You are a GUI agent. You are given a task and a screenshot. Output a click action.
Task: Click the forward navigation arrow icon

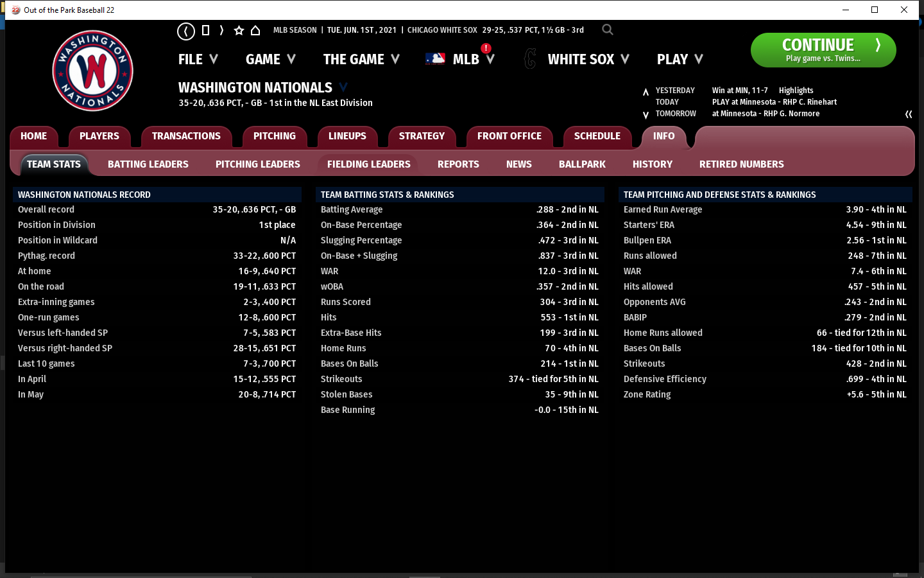[x=221, y=30]
